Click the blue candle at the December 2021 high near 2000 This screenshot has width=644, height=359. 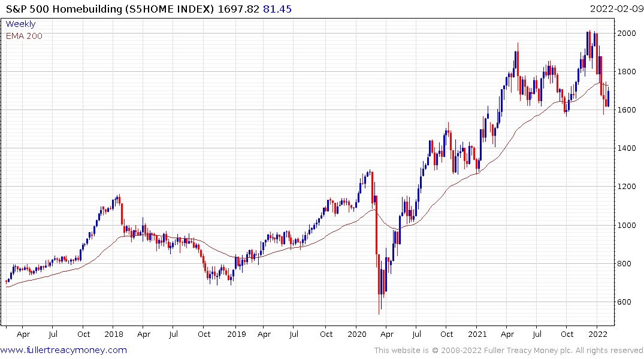[587, 44]
